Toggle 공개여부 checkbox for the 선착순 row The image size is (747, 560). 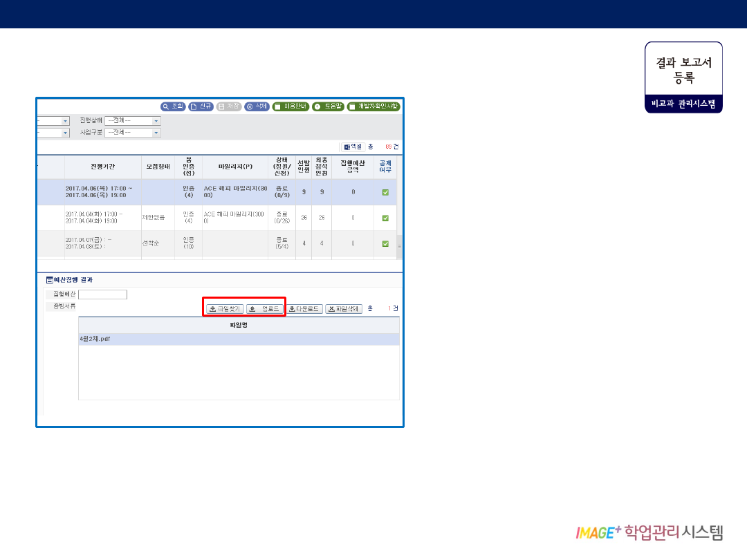pos(385,244)
